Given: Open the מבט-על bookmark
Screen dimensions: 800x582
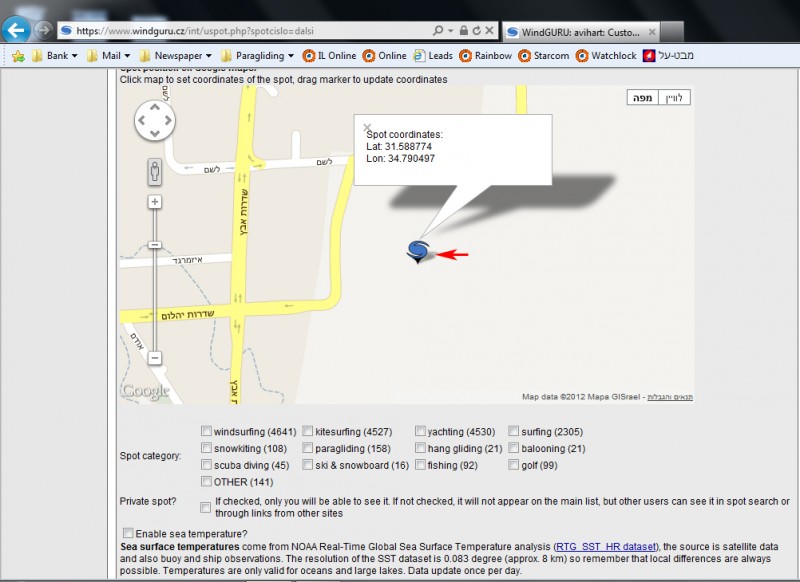Looking at the screenshot, I should coord(668,56).
